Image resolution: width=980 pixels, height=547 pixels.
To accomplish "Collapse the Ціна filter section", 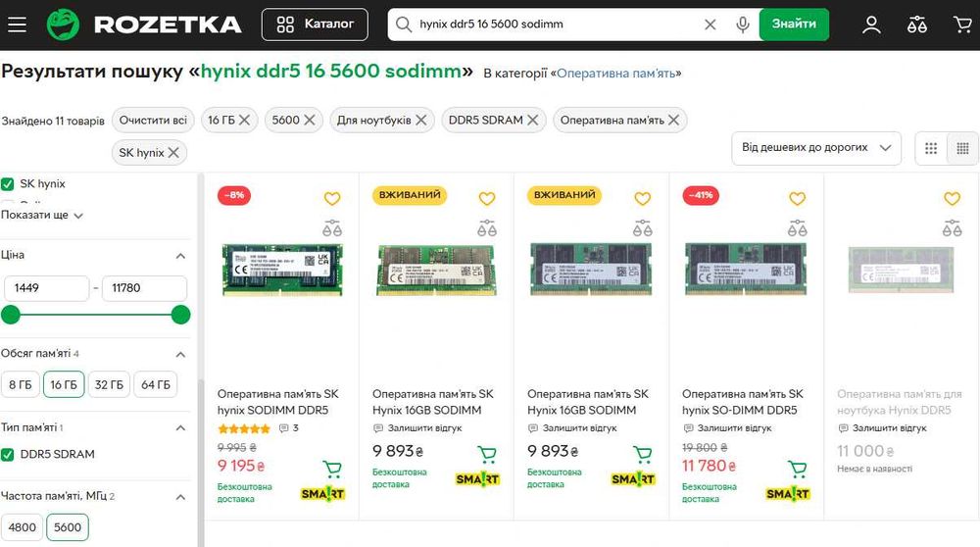I will pos(180,256).
